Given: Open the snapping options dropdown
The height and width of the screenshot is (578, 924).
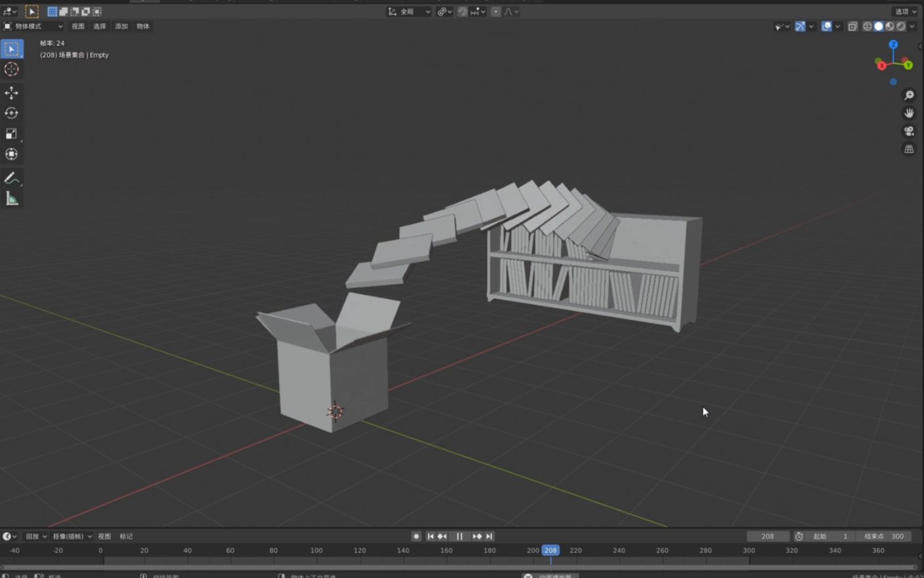Looking at the screenshot, I should tap(478, 11).
